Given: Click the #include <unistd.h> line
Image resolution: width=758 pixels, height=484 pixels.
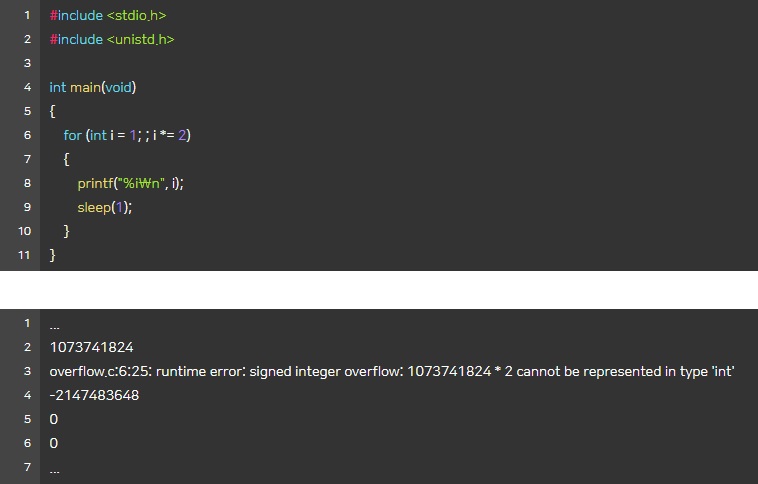Looking at the screenshot, I should coord(112,39).
